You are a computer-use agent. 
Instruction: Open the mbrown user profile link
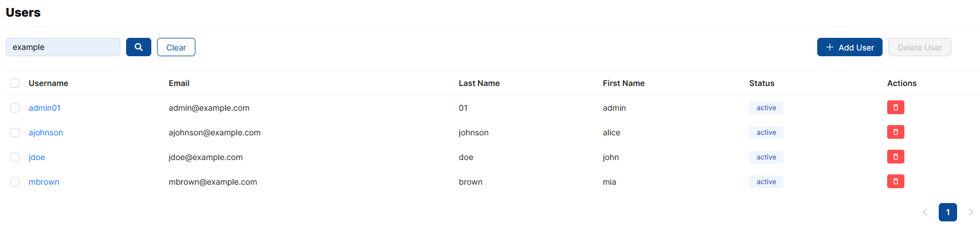44,182
